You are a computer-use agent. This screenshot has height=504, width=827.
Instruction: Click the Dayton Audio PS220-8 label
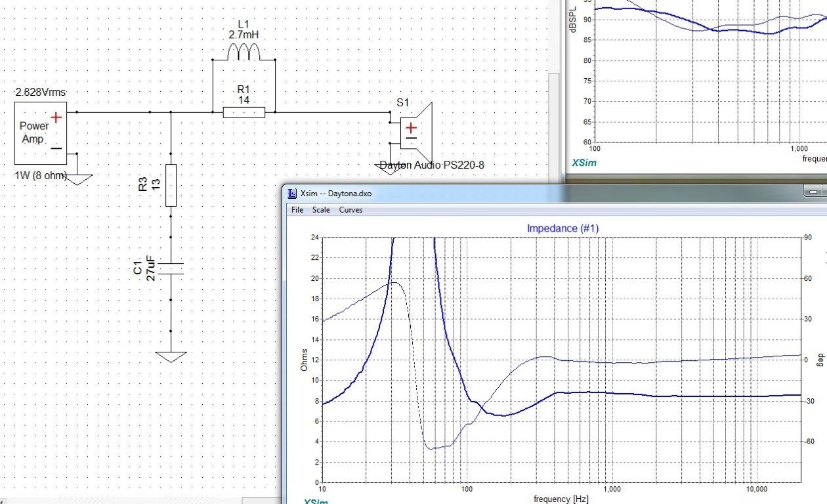(x=432, y=165)
